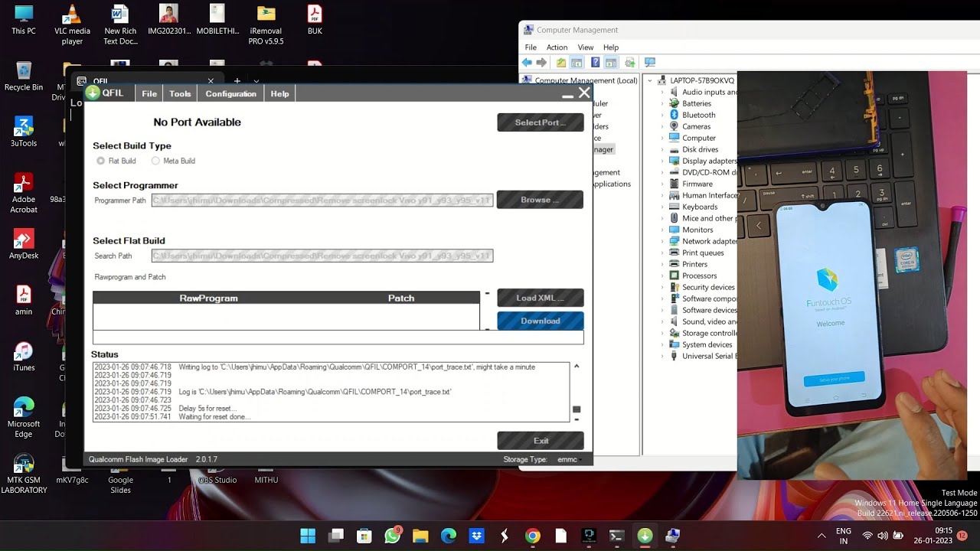Open Action menu in Computer Management
This screenshot has height=551, width=980.
coord(557,47)
